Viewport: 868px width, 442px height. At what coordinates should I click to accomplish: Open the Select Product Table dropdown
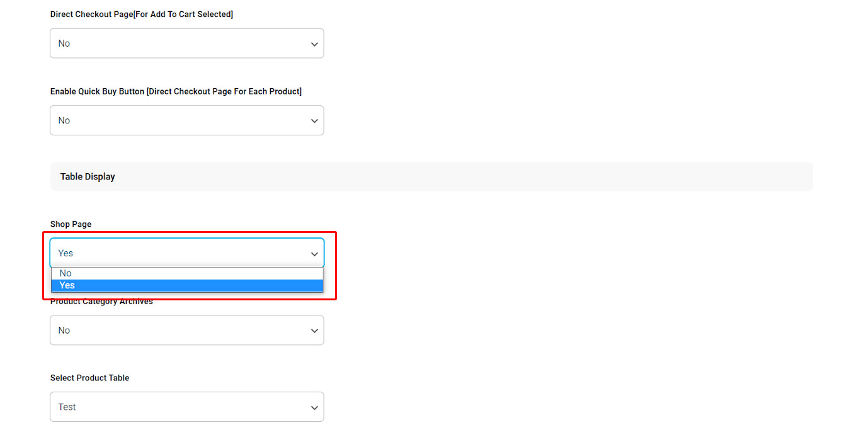coord(186,407)
